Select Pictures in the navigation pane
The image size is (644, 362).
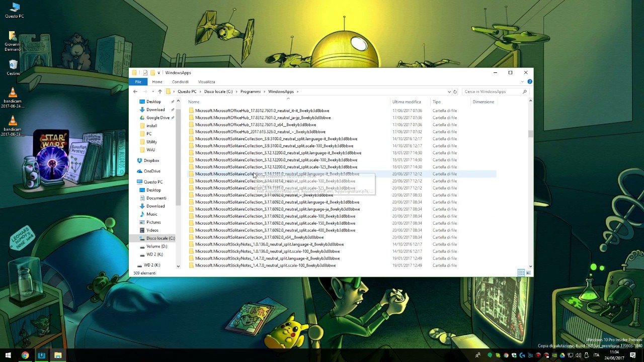click(x=153, y=222)
